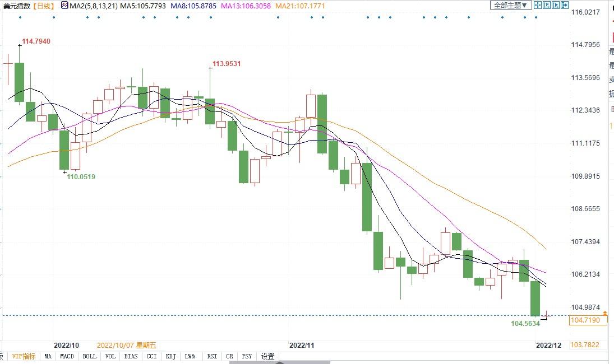Open the 全部主题 dropdown
614x364 pixels.
(x=510, y=5)
